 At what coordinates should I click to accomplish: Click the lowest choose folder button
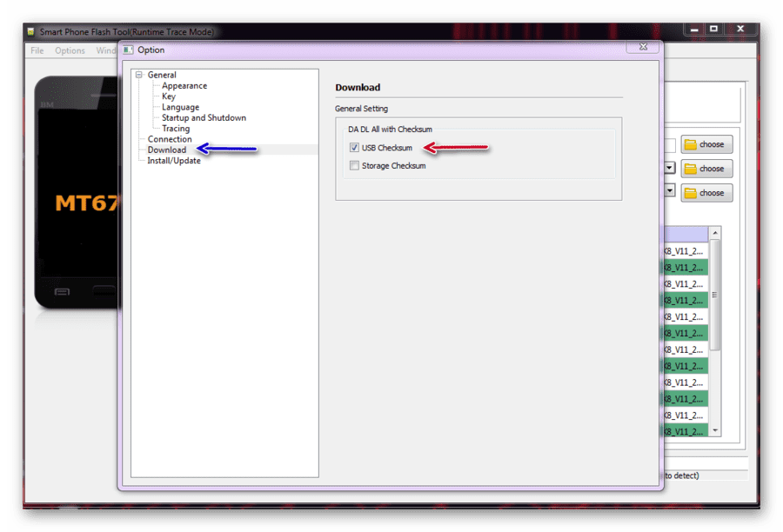706,193
